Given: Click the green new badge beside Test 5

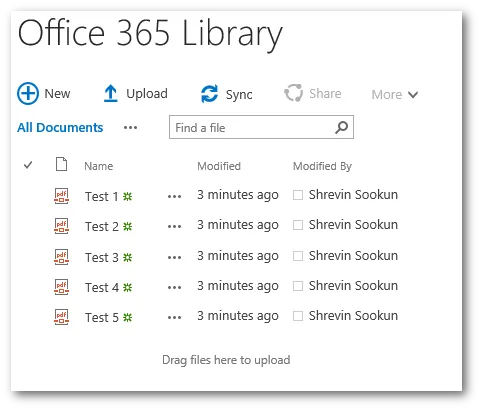Looking at the screenshot, I should (x=128, y=317).
